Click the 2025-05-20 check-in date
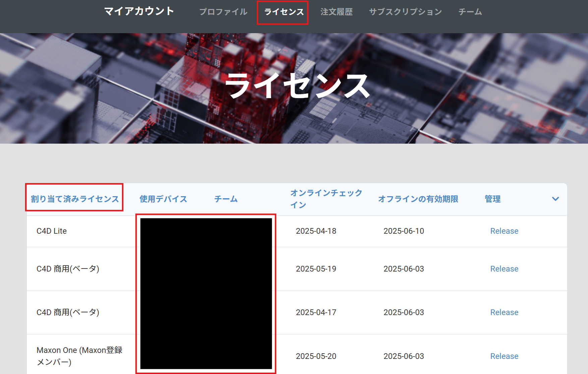 316,356
